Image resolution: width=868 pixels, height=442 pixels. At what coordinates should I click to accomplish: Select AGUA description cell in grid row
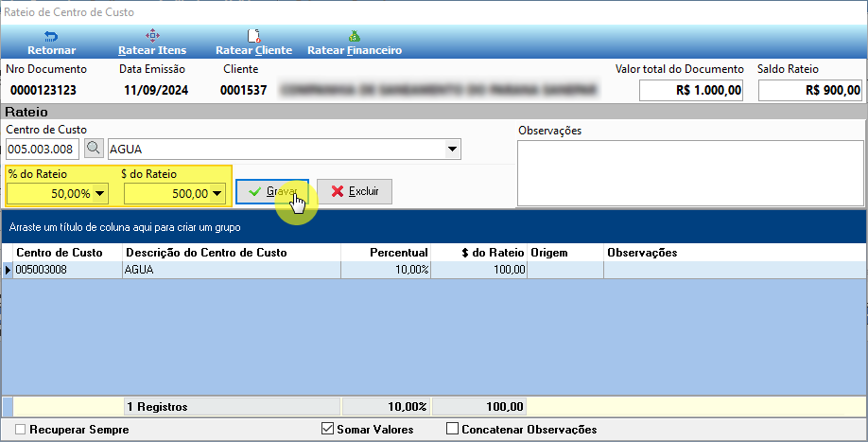(x=232, y=270)
